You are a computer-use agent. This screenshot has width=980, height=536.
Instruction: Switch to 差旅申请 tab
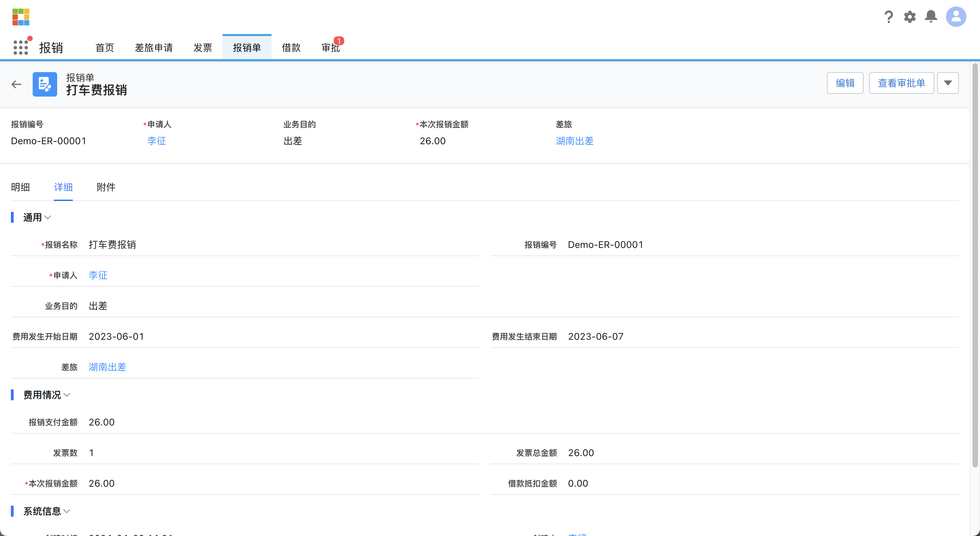coord(154,48)
